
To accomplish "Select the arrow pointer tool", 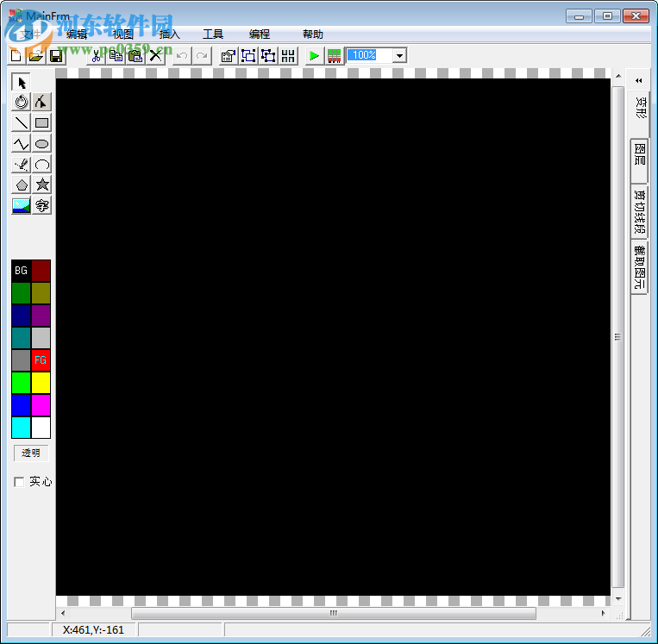I will pos(21,82).
